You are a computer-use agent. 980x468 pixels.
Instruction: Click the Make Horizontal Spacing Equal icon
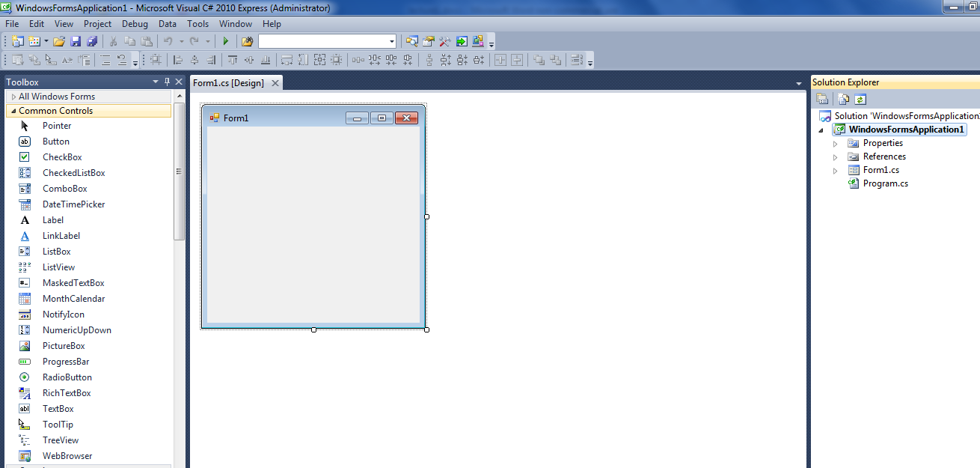coord(358,60)
